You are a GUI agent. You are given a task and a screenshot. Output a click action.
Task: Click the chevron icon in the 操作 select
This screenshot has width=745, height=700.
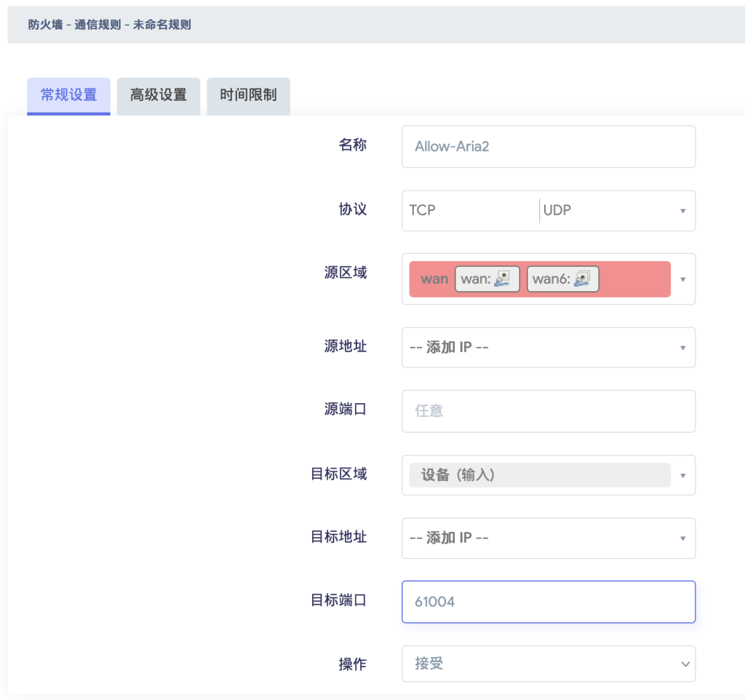[684, 664]
